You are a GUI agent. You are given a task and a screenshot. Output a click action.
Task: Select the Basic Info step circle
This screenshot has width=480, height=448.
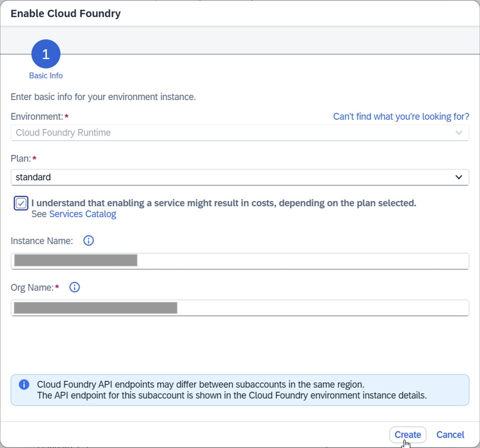point(46,54)
